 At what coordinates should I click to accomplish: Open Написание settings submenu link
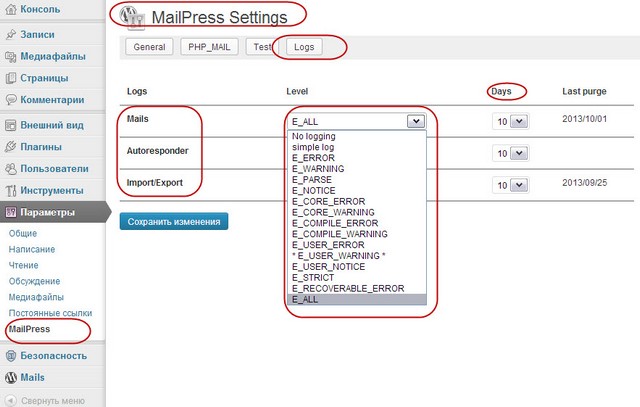[x=32, y=249]
